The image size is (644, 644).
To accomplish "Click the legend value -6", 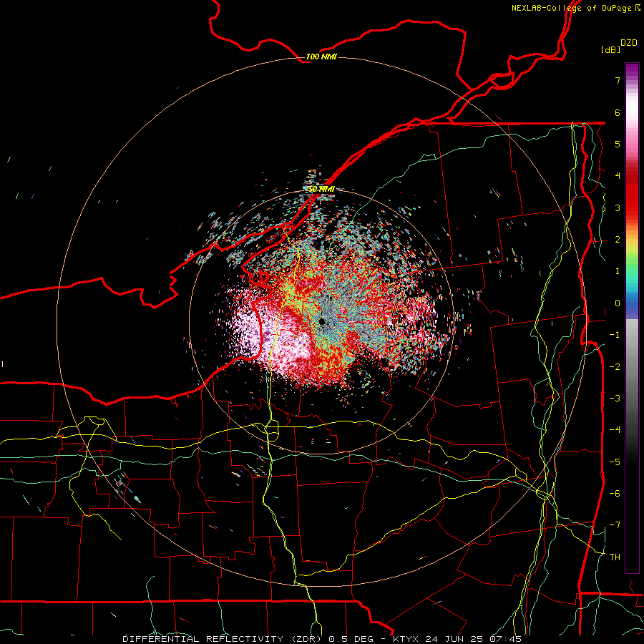I will (615, 494).
